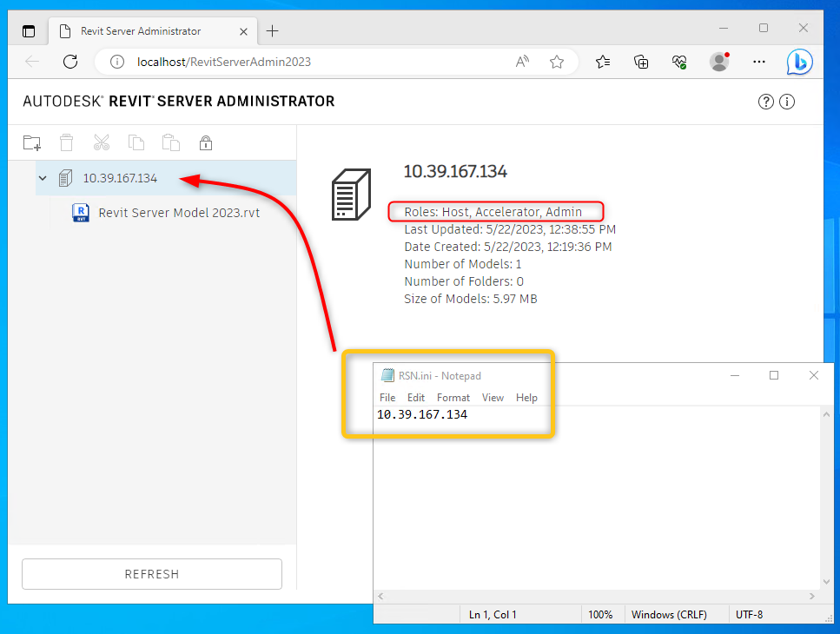Open Notepad File menu
Image resolution: width=840 pixels, height=634 pixels.
387,398
